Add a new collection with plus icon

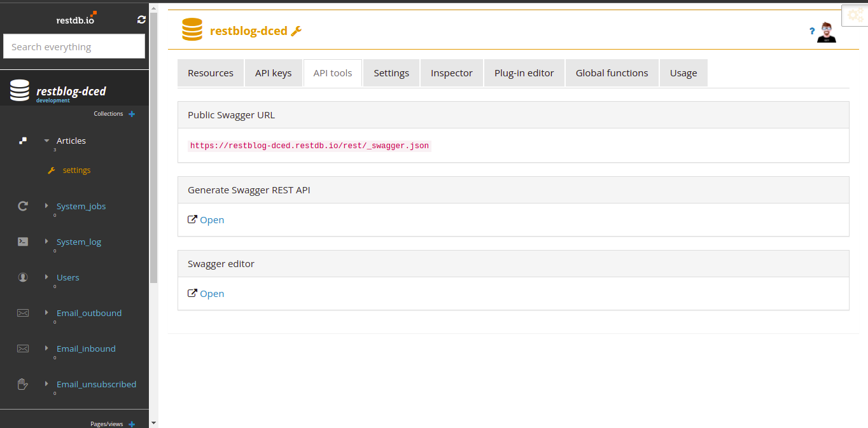click(132, 114)
